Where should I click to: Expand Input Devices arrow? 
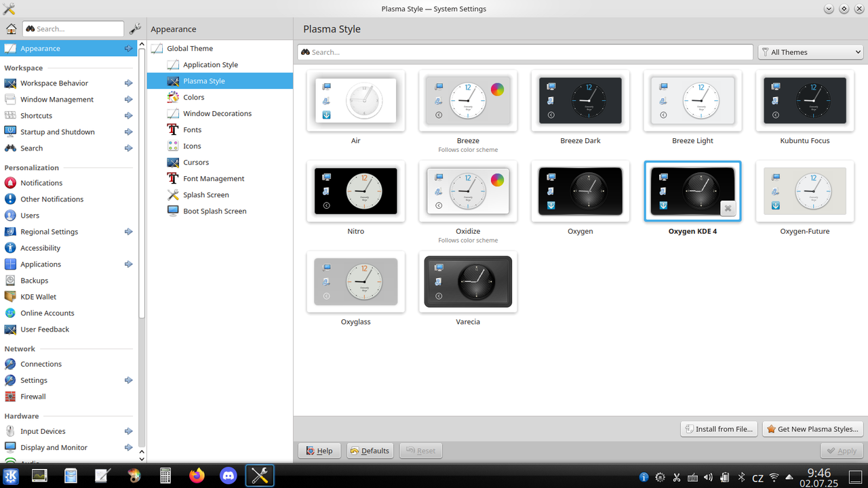(x=128, y=431)
